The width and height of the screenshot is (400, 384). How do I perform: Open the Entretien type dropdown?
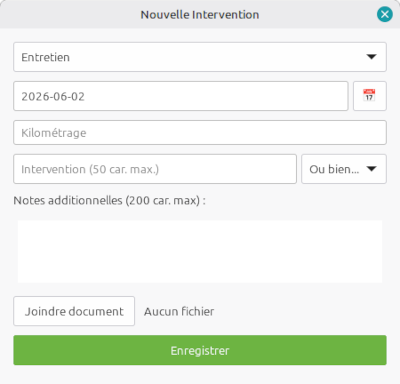click(x=200, y=57)
